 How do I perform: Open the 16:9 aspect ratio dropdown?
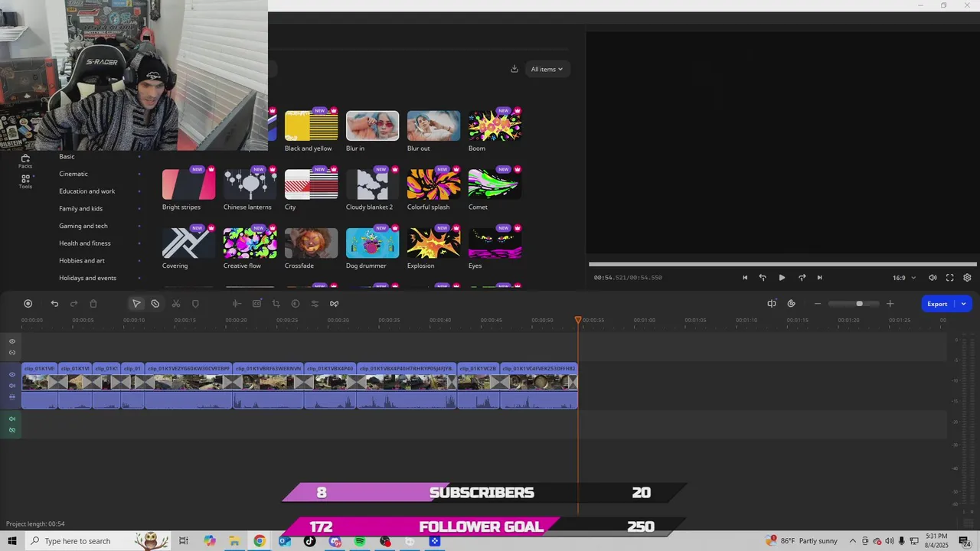[x=904, y=278]
